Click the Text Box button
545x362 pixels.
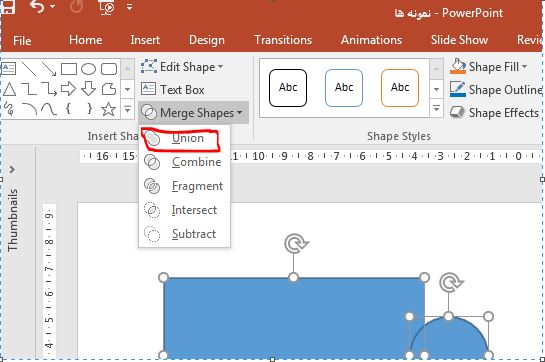click(173, 90)
